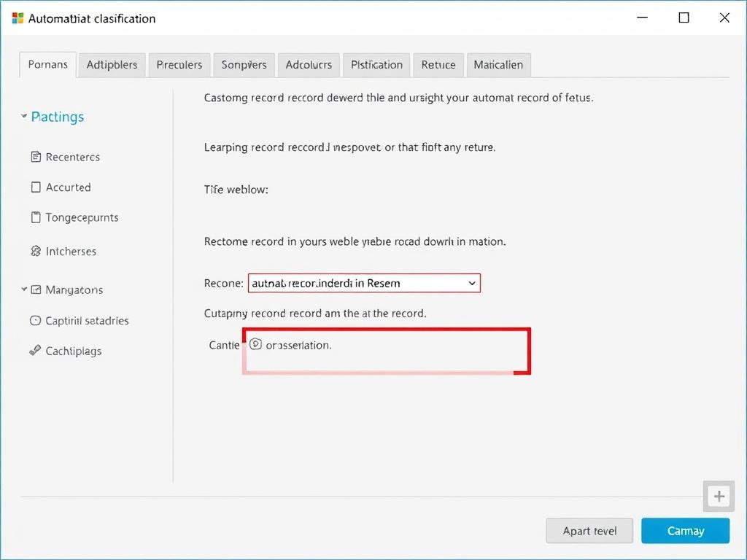747x560 pixels.
Task: Collapse the Piactings section
Action: [x=24, y=117]
